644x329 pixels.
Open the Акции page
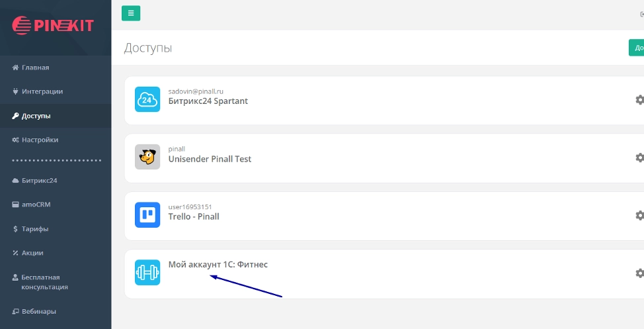pos(32,253)
